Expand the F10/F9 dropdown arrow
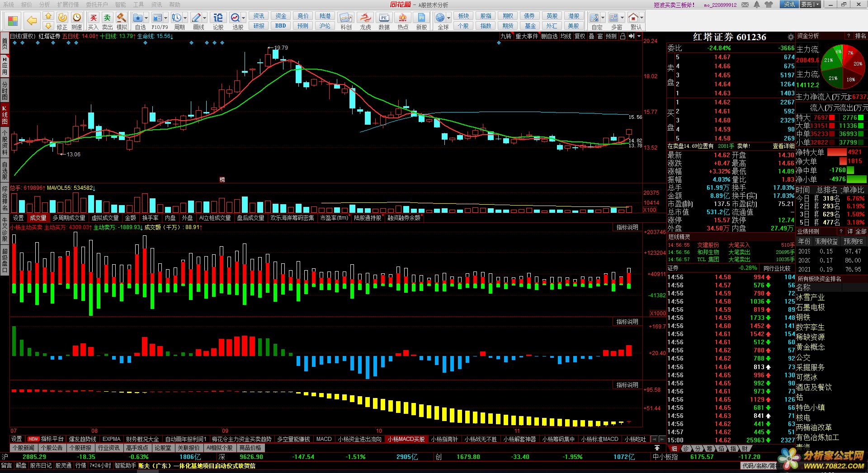This screenshot has width=868, height=473. pos(166,18)
